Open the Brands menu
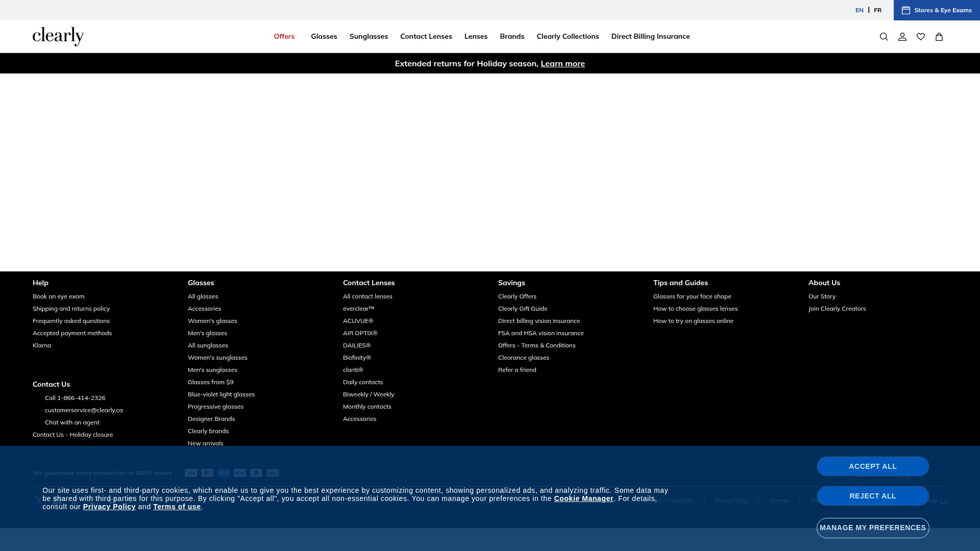The width and height of the screenshot is (980, 551). pyautogui.click(x=512, y=36)
